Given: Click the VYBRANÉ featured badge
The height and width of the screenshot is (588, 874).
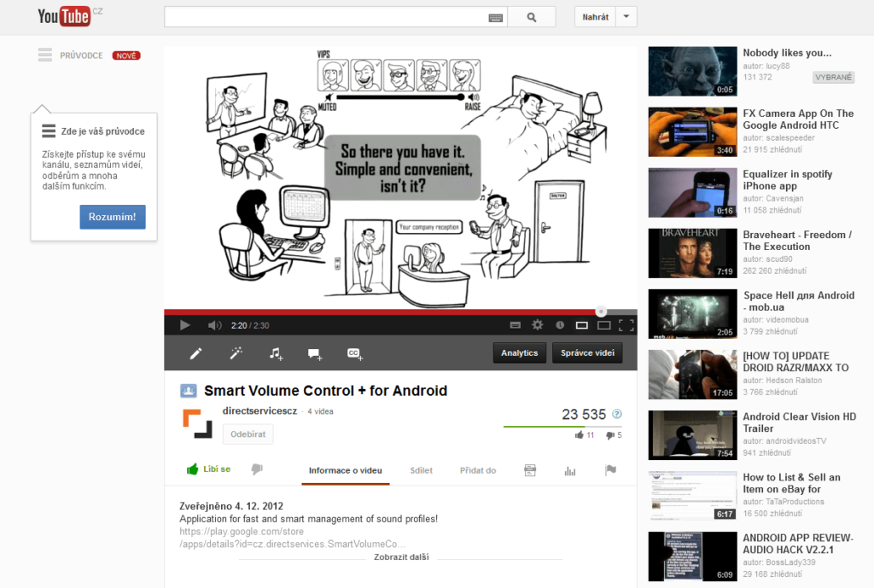Looking at the screenshot, I should point(833,78).
